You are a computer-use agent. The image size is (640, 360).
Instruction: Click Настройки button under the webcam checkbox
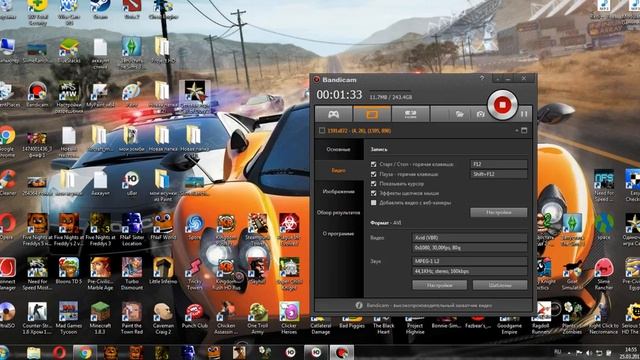point(498,212)
